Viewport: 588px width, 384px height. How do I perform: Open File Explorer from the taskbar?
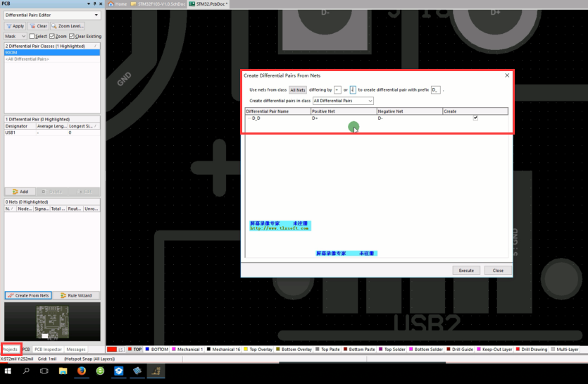point(63,371)
